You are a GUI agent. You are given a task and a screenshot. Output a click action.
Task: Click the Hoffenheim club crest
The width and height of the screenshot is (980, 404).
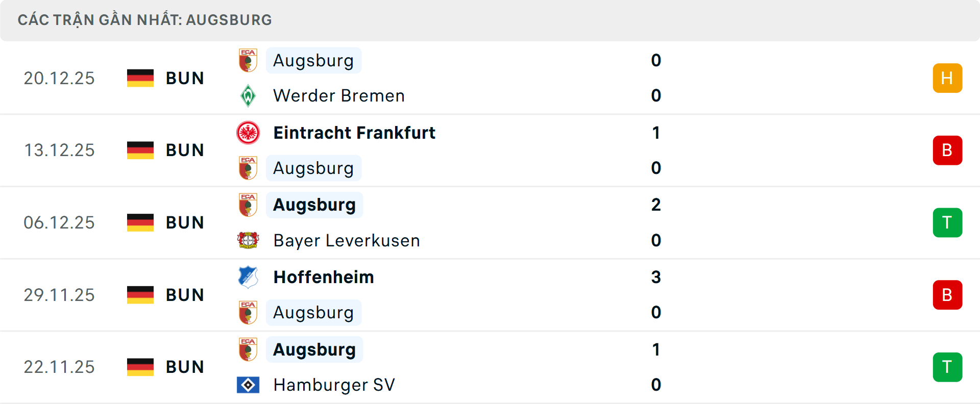point(248,277)
